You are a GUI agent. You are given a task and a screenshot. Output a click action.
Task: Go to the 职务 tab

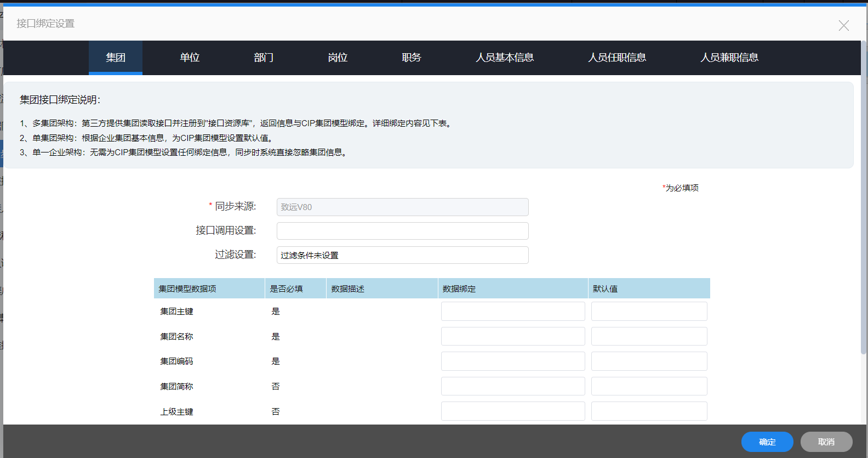coord(412,58)
